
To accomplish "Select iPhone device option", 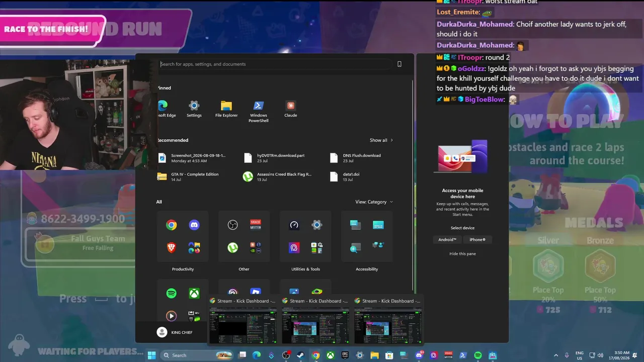I will click(x=477, y=240).
